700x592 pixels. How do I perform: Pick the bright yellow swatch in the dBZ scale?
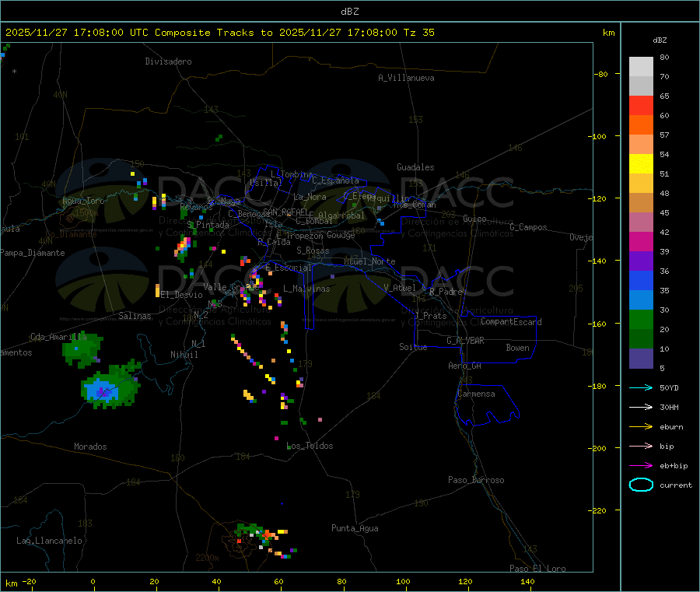tap(641, 164)
